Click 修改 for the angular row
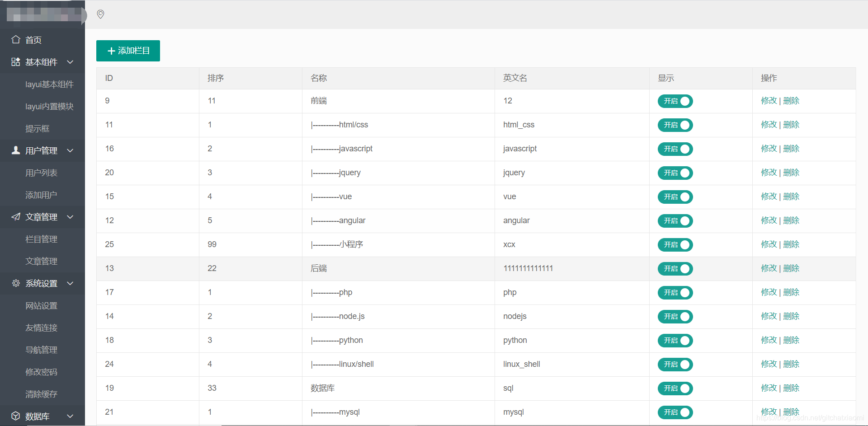Image resolution: width=868 pixels, height=426 pixels. point(769,220)
